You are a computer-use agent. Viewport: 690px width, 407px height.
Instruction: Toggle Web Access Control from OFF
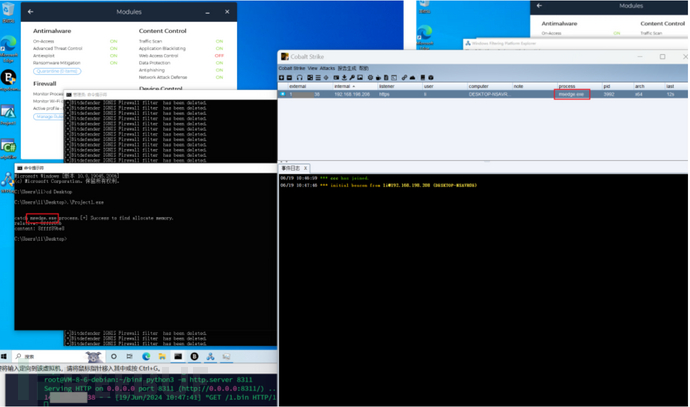pyautogui.click(x=219, y=56)
